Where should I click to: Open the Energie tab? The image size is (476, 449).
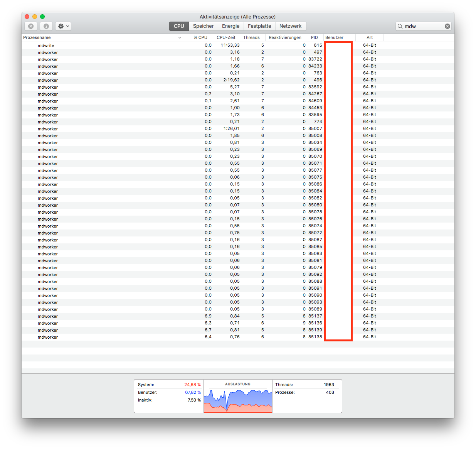(x=231, y=26)
